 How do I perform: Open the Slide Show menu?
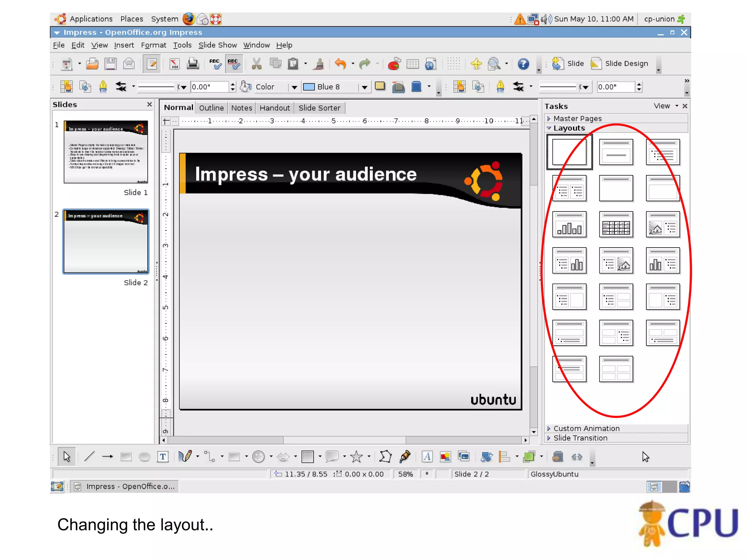click(217, 45)
